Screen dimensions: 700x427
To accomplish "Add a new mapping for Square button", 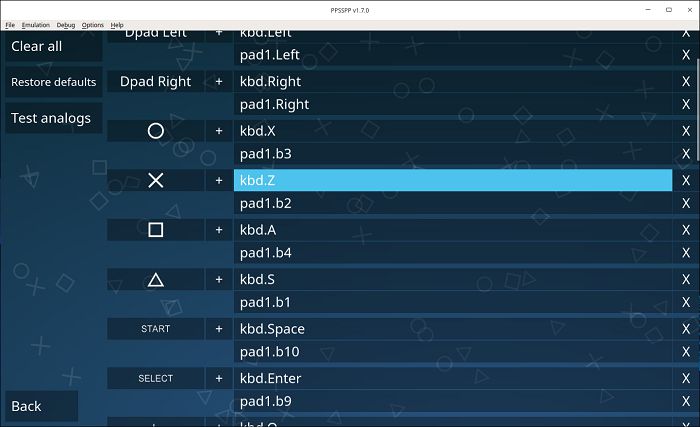I will point(219,230).
